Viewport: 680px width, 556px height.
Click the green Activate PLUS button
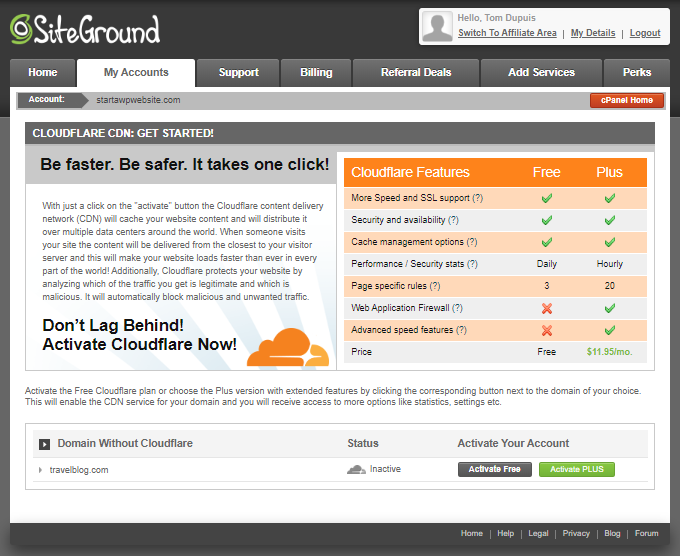coord(577,469)
